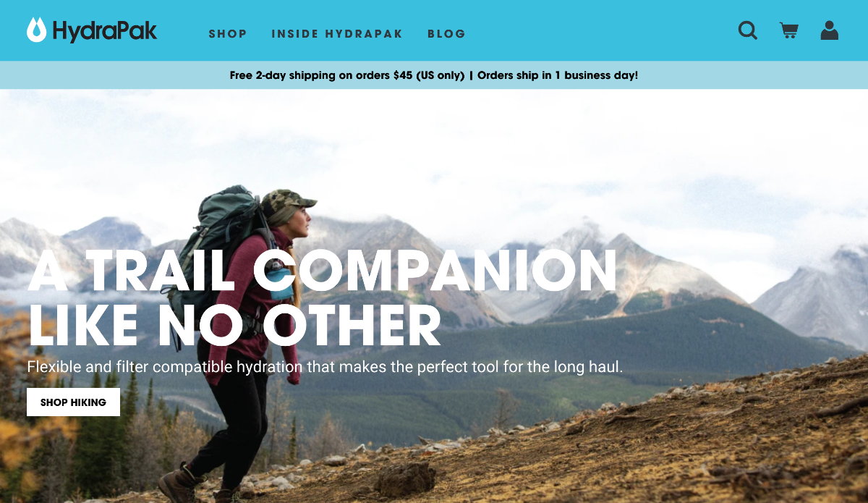Open the account profile icon
Screen dimensions: 868x503
(x=830, y=30)
